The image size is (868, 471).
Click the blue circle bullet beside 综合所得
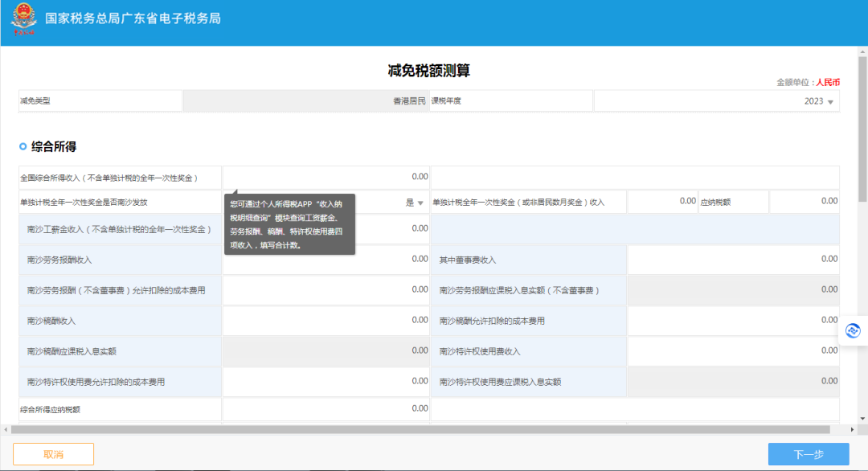coord(23,146)
